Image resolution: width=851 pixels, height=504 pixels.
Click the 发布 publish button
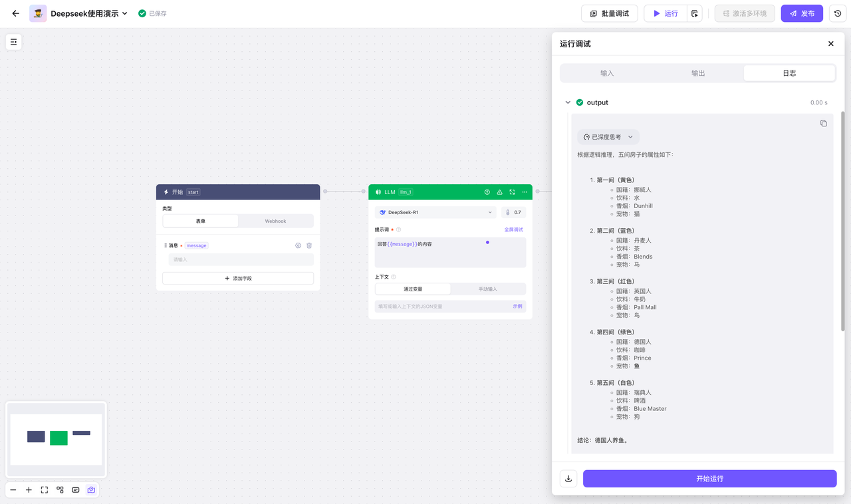point(802,13)
